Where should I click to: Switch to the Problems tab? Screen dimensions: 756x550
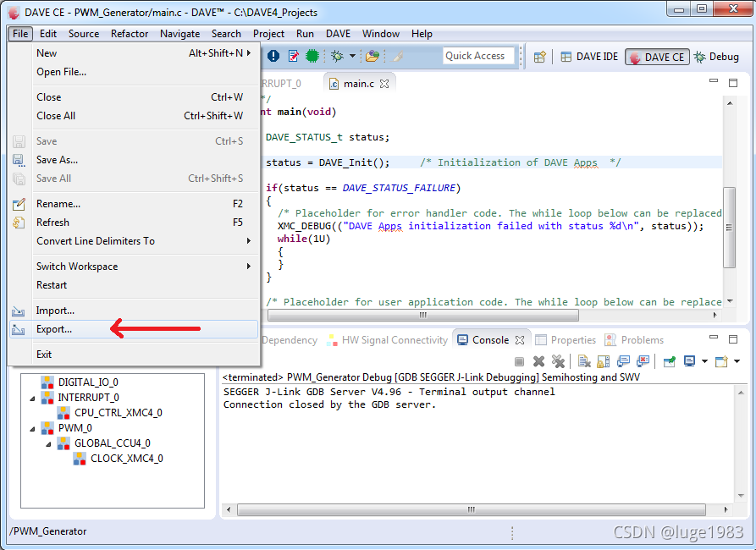(634, 340)
